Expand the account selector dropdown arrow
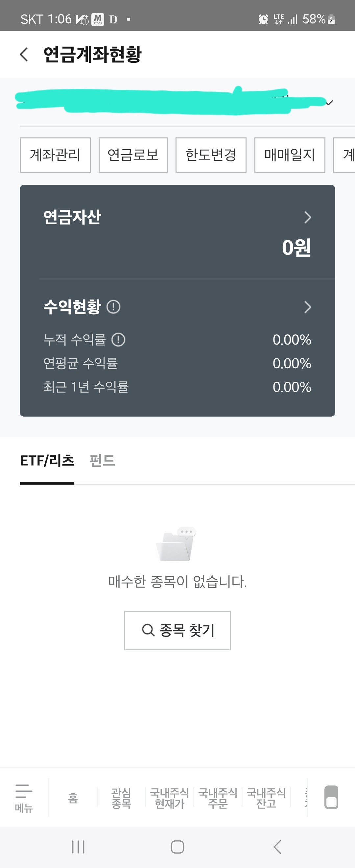Screen dimensions: 355x868 (330, 103)
